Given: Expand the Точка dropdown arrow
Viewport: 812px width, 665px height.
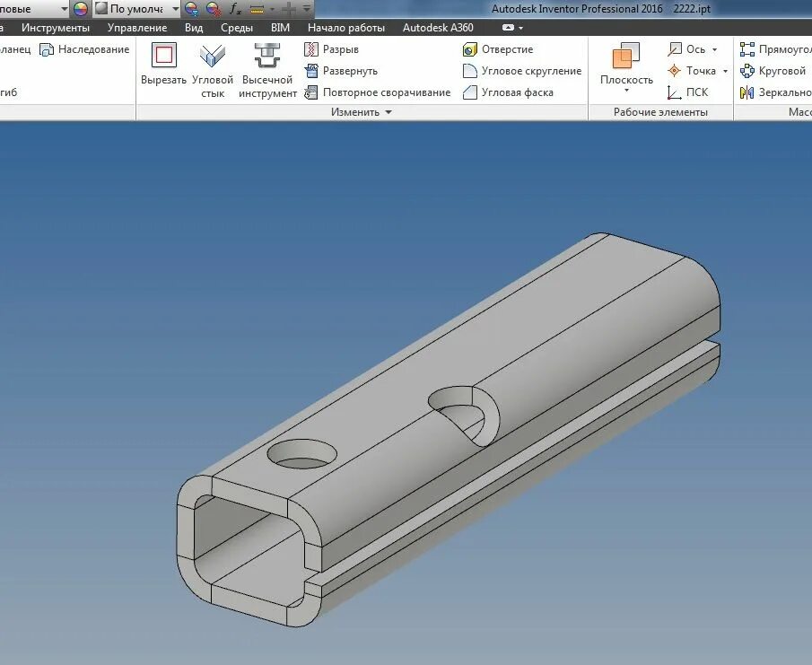Looking at the screenshot, I should 725,71.
